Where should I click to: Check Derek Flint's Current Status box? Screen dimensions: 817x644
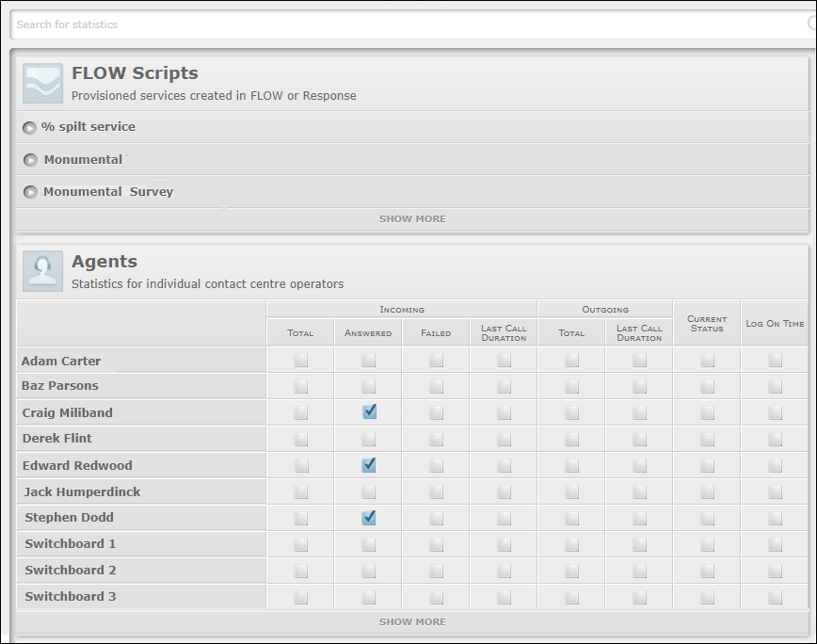(x=707, y=439)
